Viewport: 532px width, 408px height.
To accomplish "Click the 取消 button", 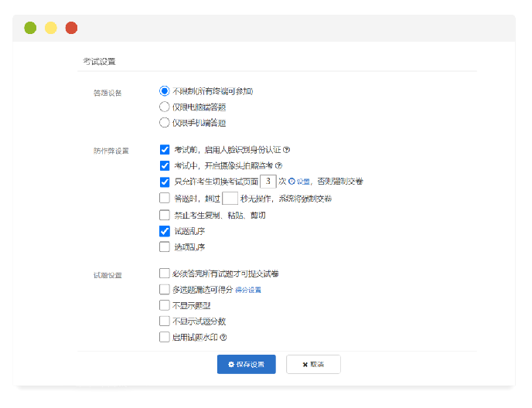I will 313,364.
